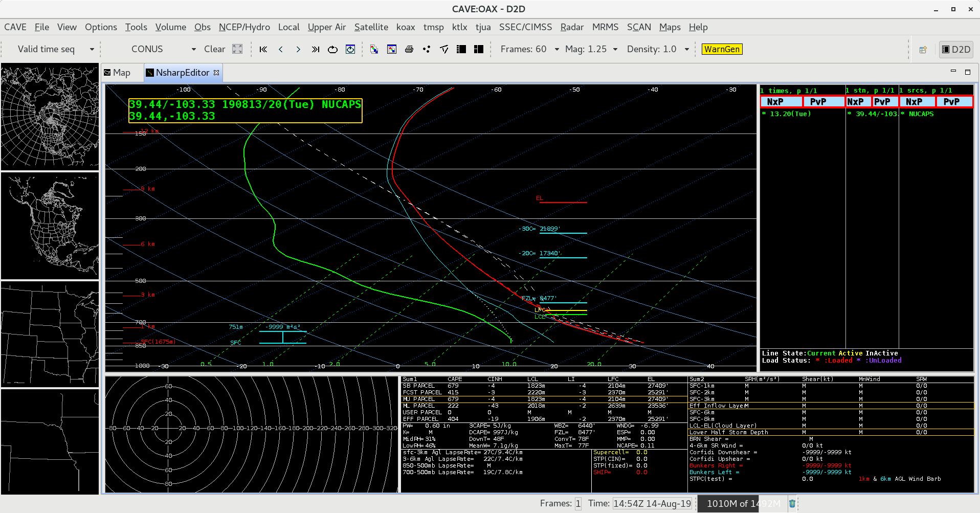Viewport: 980px width, 513px height.
Task: Select the 39.44/-103 station entry
Action: 872,114
